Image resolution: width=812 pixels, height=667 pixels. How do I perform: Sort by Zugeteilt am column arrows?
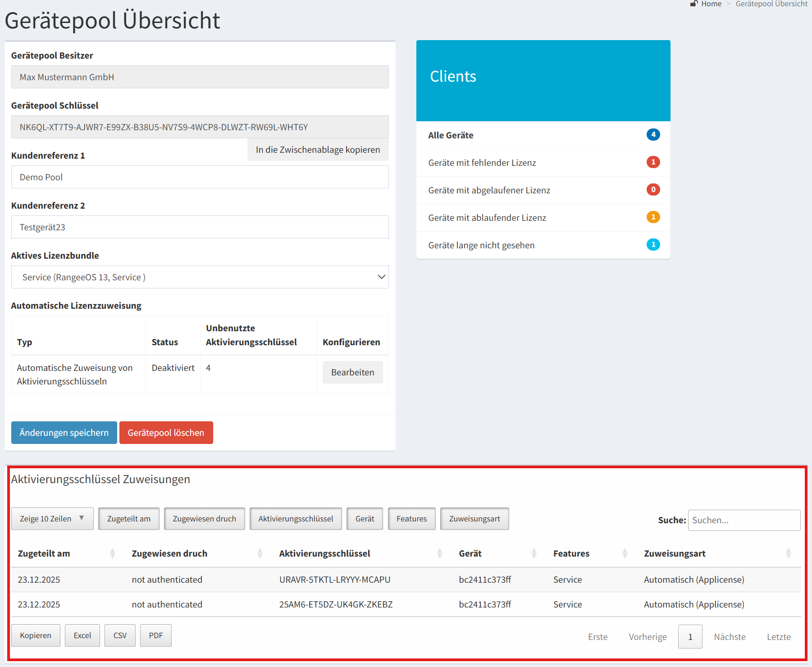(x=112, y=553)
